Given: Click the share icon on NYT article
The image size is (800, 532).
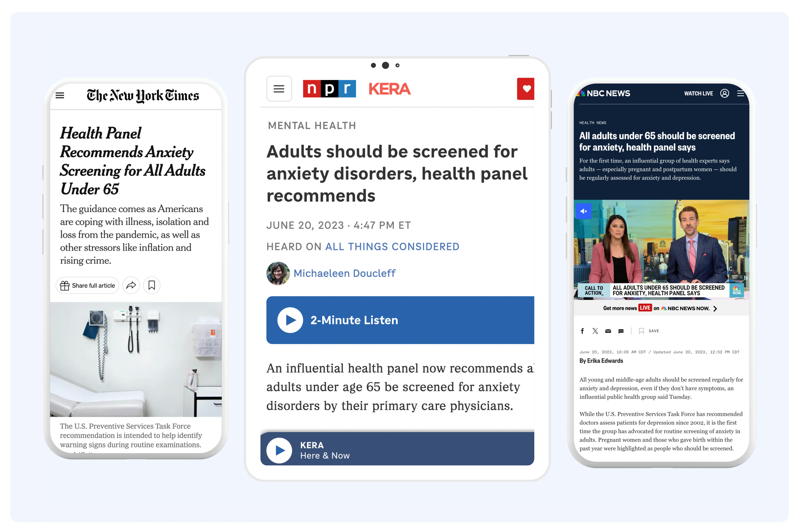Looking at the screenshot, I should [131, 286].
